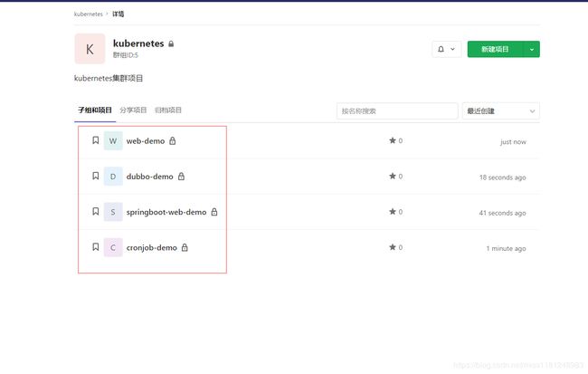Screen dimensions: 588x374
Task: Click the 'just now' timestamp
Action: point(513,142)
